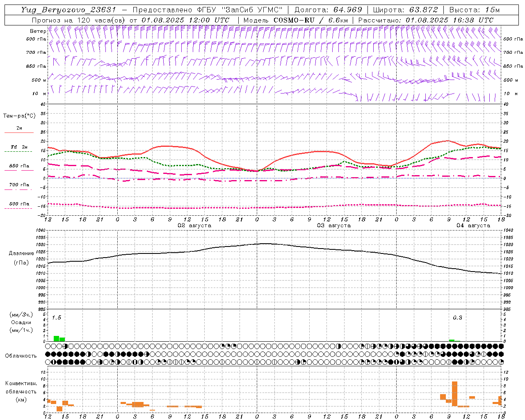The width and height of the screenshot is (525, 420).
Task: Select the Тем-ра(°C) panel label
Action: [19, 116]
